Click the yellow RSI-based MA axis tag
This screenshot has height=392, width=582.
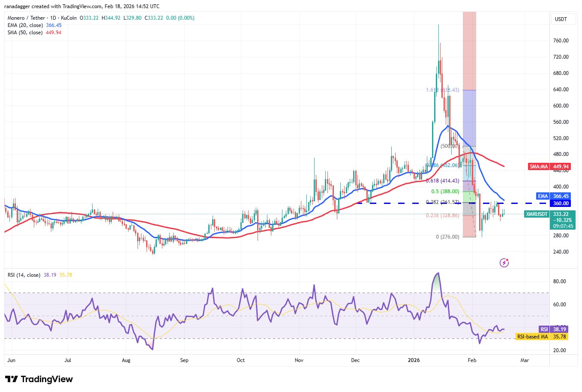pos(542,337)
